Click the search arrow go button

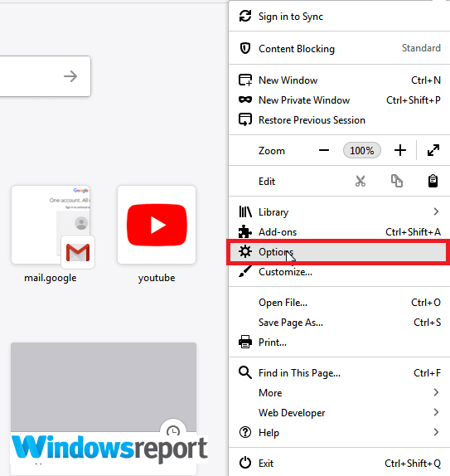click(70, 76)
